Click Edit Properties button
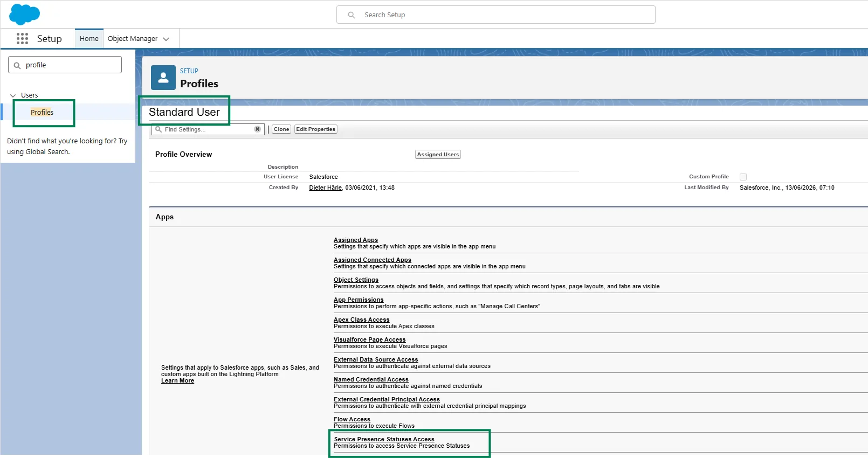The image size is (868, 458). point(316,129)
